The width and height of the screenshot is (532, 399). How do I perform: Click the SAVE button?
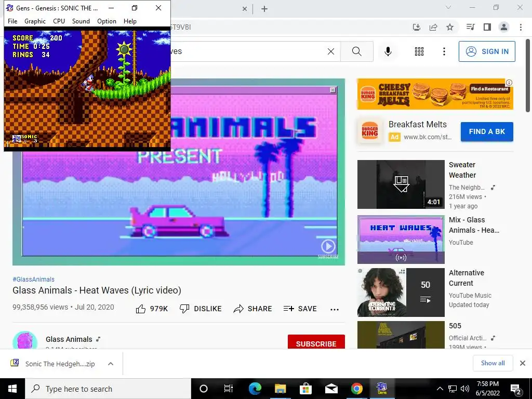pos(300,309)
